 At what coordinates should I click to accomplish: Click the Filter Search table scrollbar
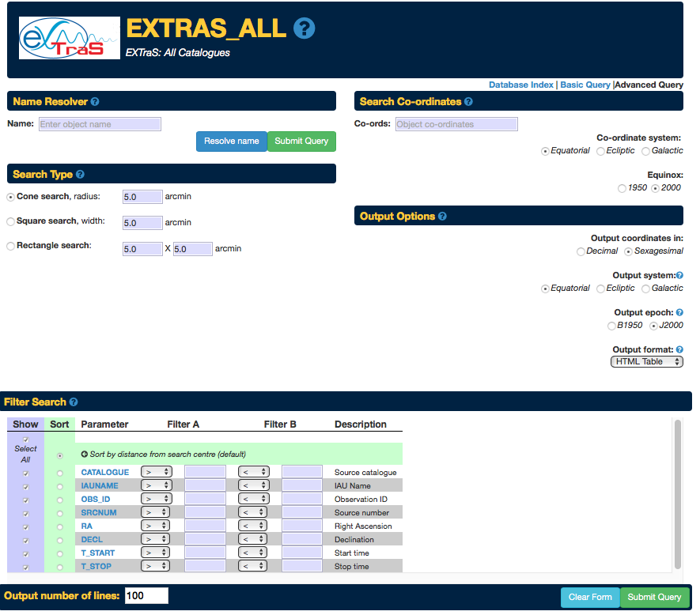pos(677,490)
